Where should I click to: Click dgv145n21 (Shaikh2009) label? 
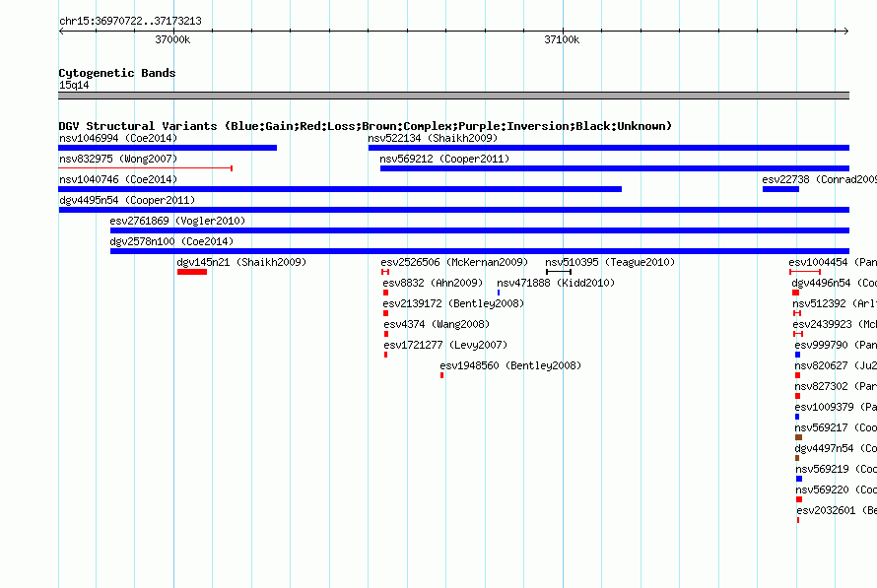pos(241,262)
